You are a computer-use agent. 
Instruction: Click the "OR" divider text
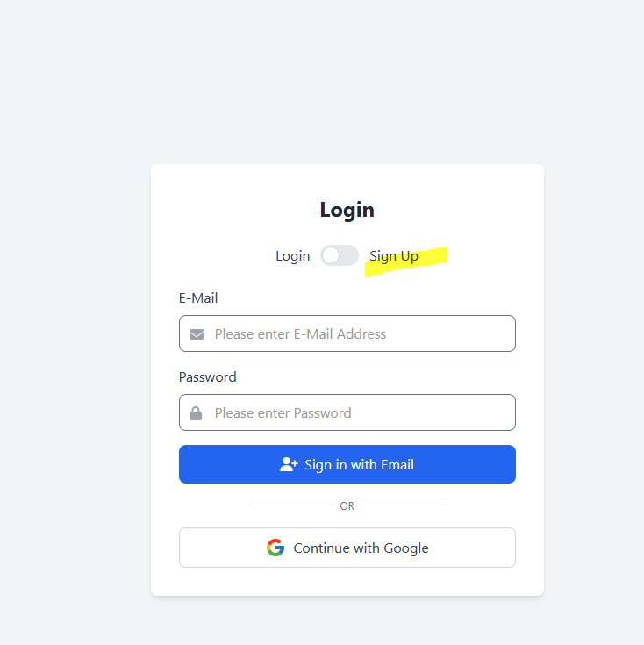pos(347,506)
